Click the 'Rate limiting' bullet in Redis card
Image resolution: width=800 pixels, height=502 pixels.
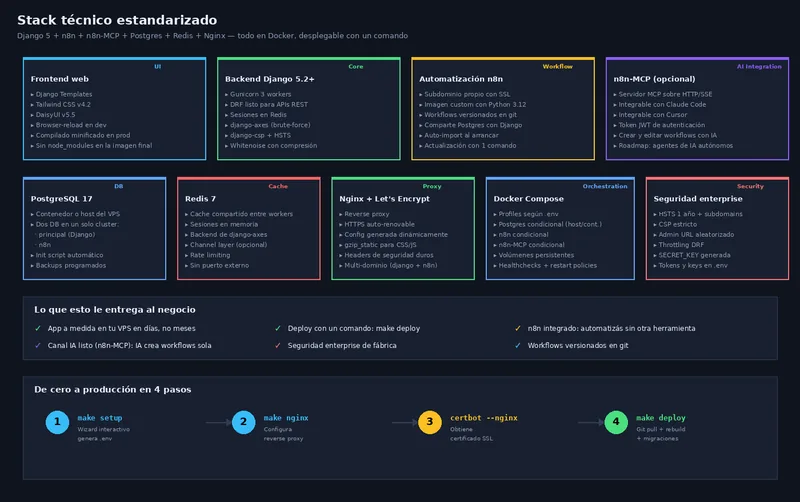click(x=208, y=255)
